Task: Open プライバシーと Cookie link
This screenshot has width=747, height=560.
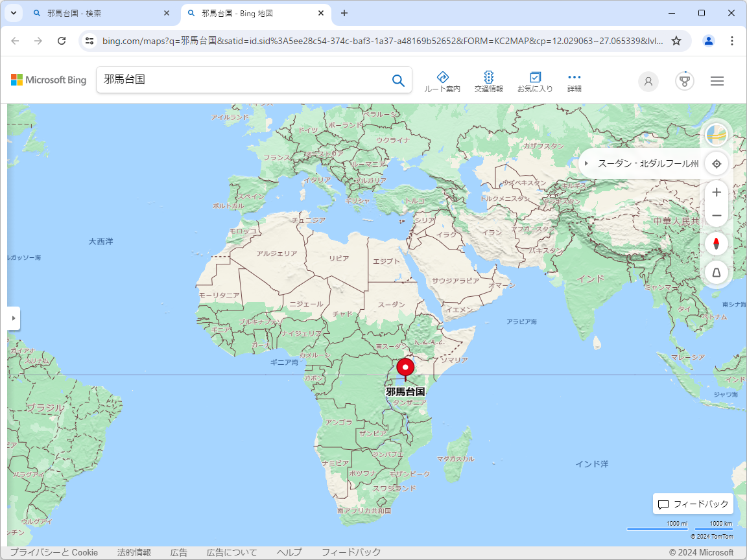Action: (x=54, y=552)
